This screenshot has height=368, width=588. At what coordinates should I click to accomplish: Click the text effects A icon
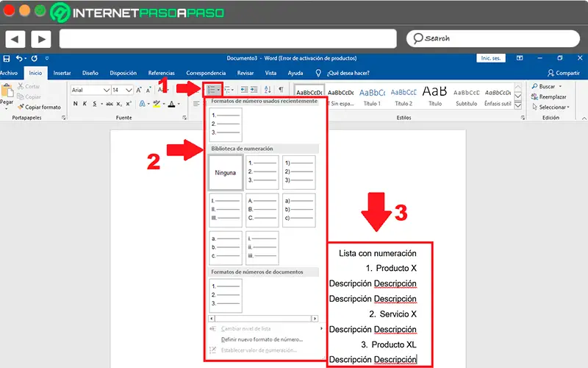click(x=142, y=104)
